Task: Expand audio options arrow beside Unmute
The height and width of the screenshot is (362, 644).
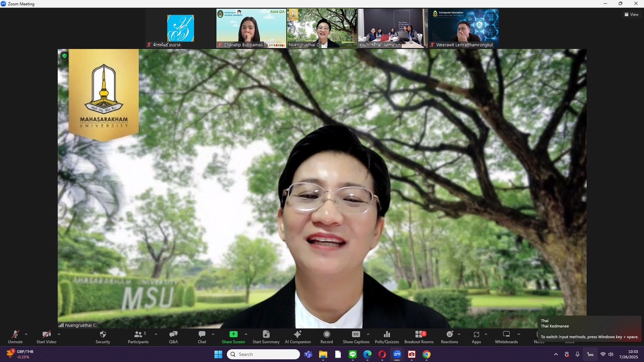Action: [x=26, y=334]
